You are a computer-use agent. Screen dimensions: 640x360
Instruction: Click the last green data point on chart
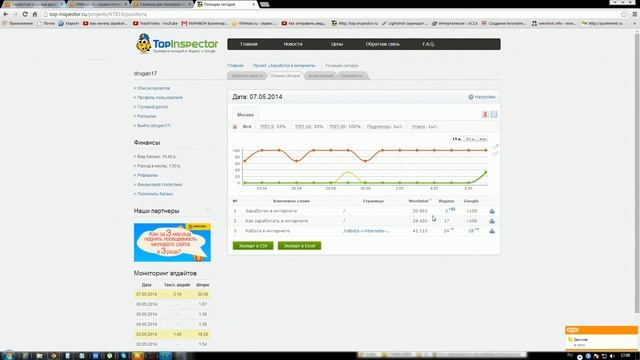pos(486,172)
